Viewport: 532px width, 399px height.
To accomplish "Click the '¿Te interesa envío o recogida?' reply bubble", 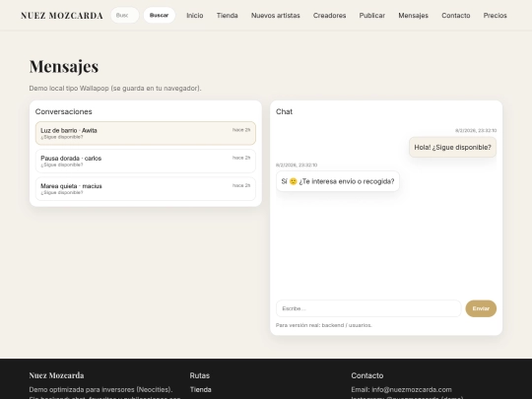I will tap(338, 181).
